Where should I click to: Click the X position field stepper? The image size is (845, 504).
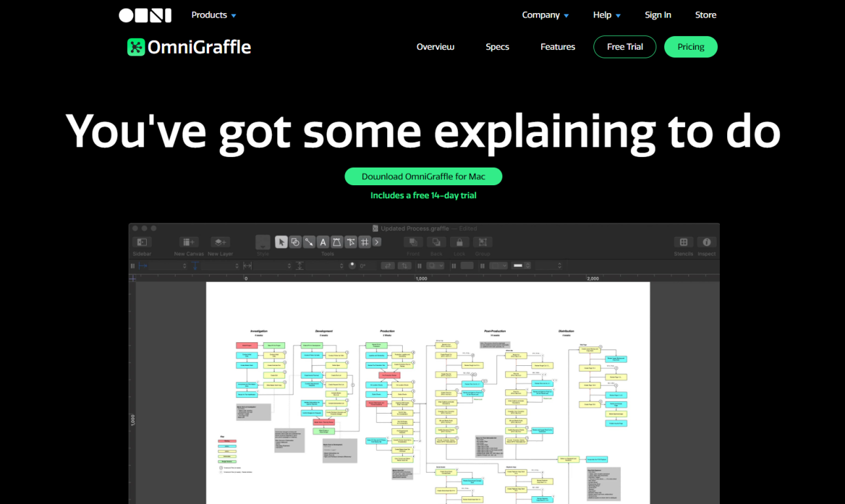point(185,266)
